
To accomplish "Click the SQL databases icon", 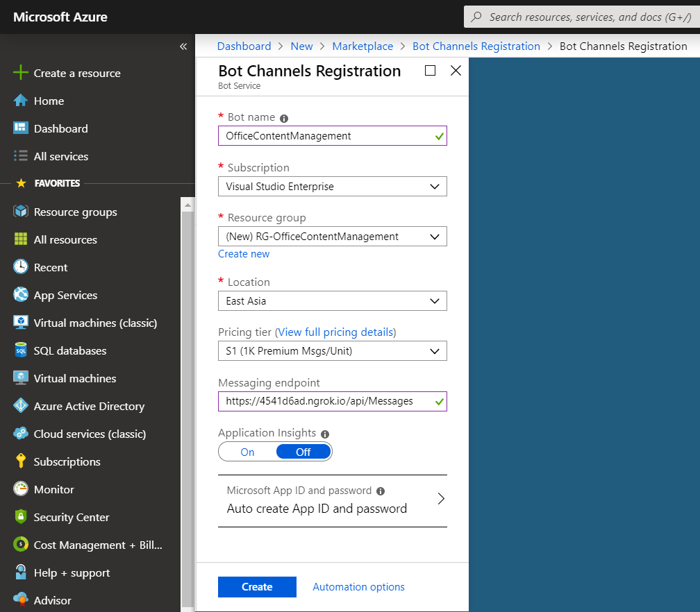I will [21, 350].
